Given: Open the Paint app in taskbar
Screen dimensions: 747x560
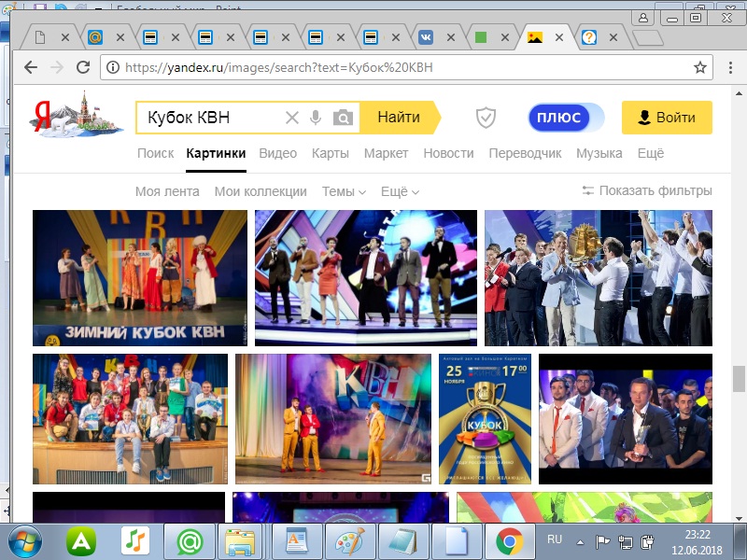Looking at the screenshot, I should coord(350,542).
